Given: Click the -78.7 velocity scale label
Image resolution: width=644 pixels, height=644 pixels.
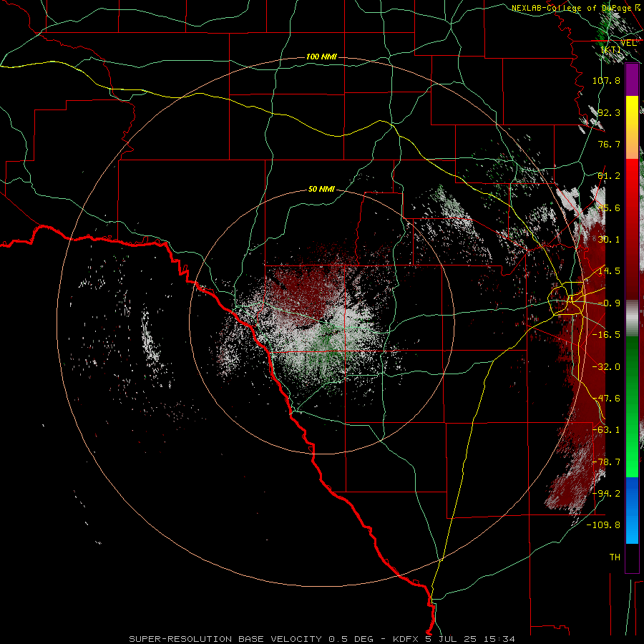Looking at the screenshot, I should click(606, 462).
